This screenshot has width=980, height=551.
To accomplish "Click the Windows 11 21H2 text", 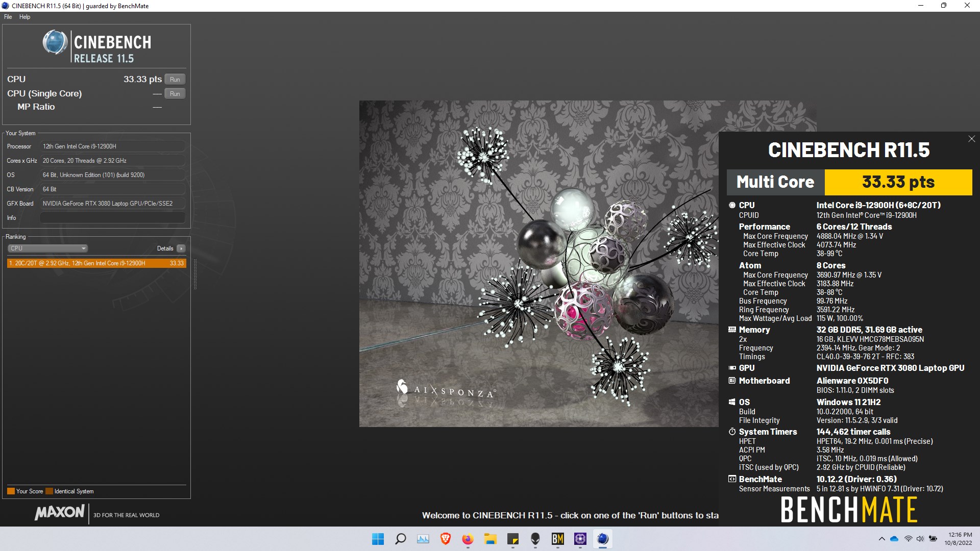I will (848, 402).
